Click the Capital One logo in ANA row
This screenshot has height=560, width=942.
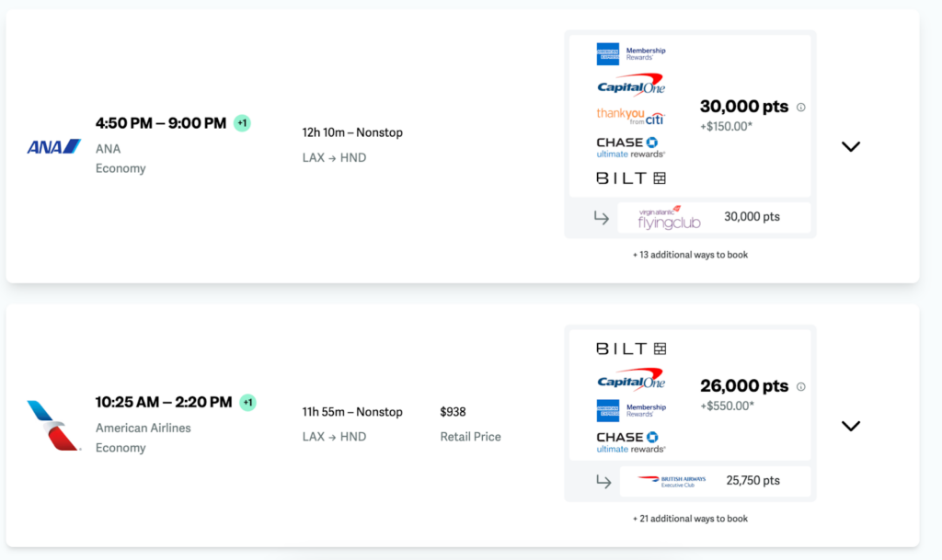pyautogui.click(x=631, y=86)
